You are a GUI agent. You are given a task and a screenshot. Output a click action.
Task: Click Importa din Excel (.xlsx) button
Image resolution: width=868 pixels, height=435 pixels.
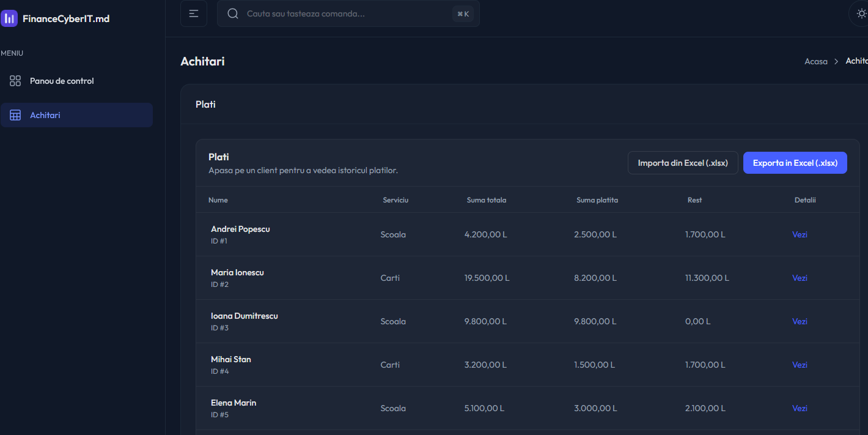tap(683, 163)
